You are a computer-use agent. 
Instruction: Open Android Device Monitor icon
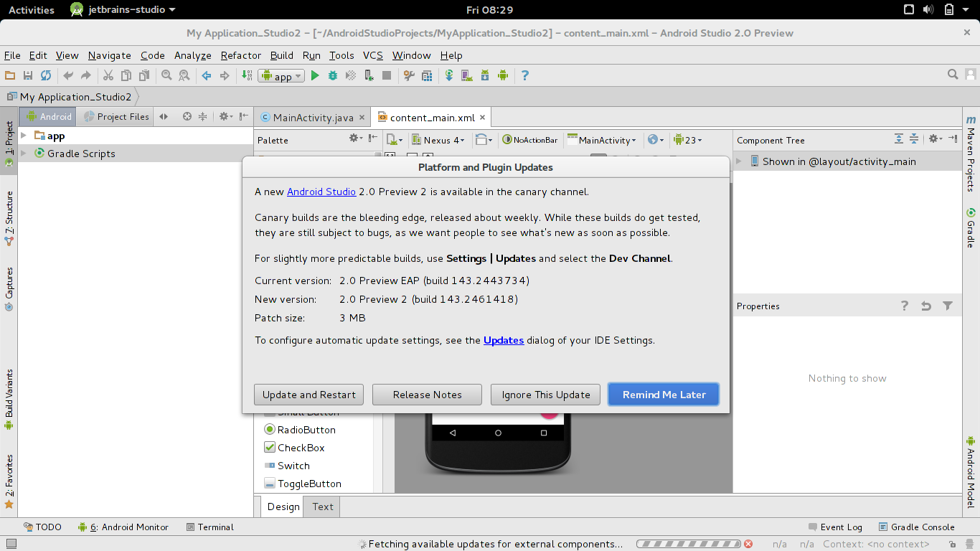(x=503, y=75)
